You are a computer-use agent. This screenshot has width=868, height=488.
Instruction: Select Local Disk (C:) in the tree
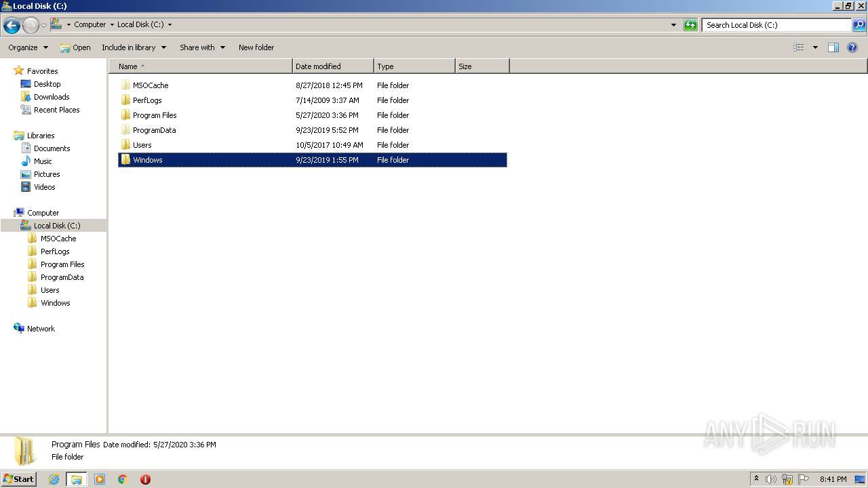tap(57, 226)
